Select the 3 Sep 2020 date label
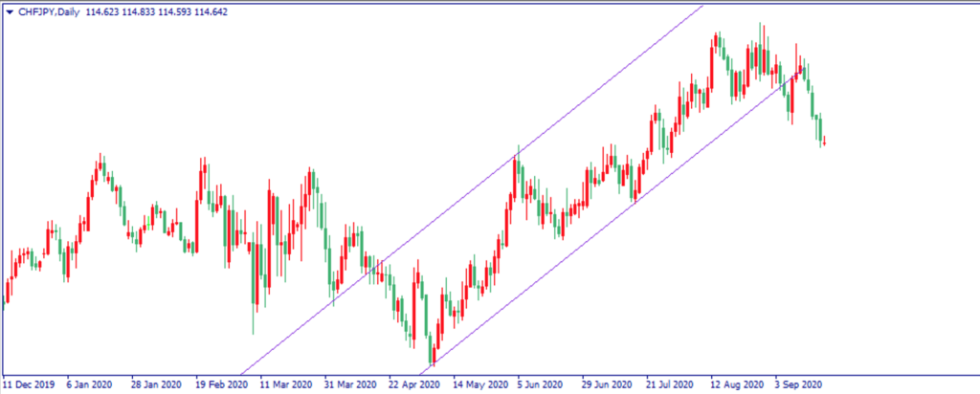This screenshot has width=980, height=394. (x=798, y=385)
